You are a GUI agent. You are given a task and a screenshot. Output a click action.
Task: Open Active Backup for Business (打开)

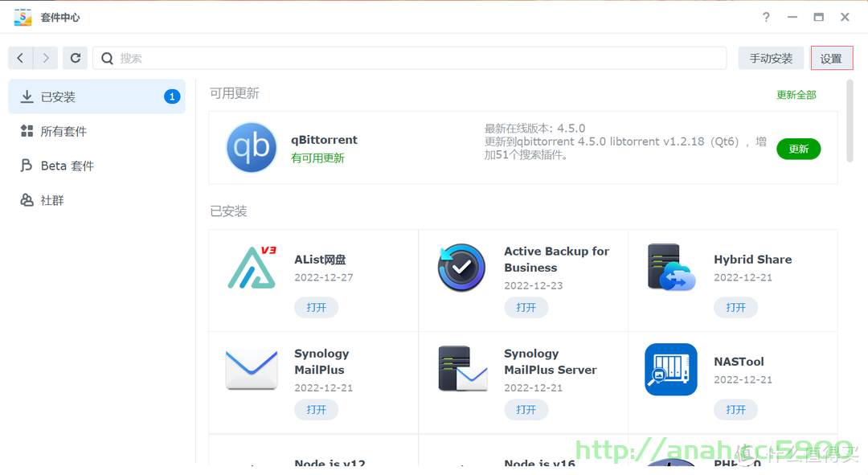click(526, 307)
